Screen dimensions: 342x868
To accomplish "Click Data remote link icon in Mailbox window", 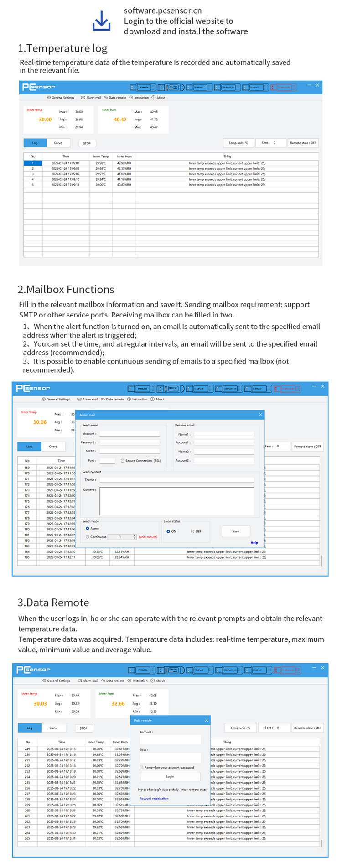I will pyautogui.click(x=103, y=399).
